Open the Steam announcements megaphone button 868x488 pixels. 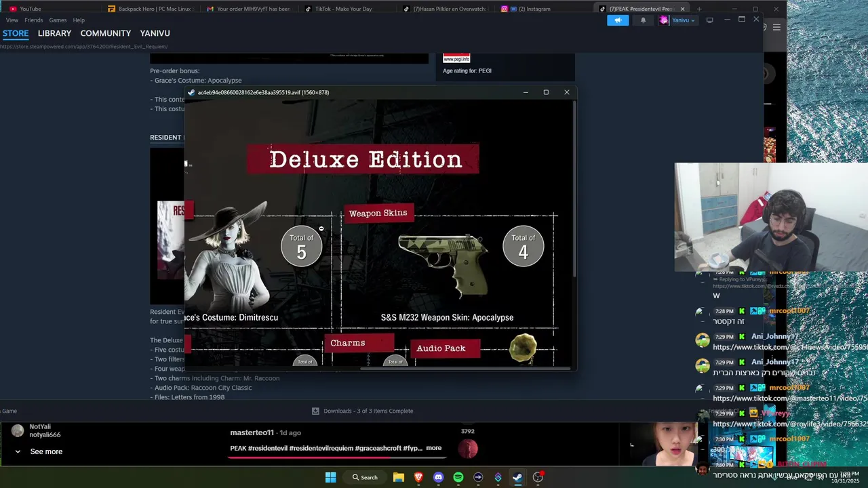618,20
